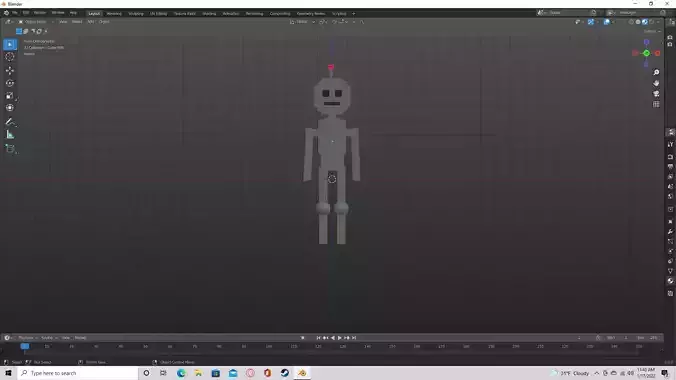Open the Options dropdown in viewport
The width and height of the screenshot is (676, 380).
pos(652,31)
